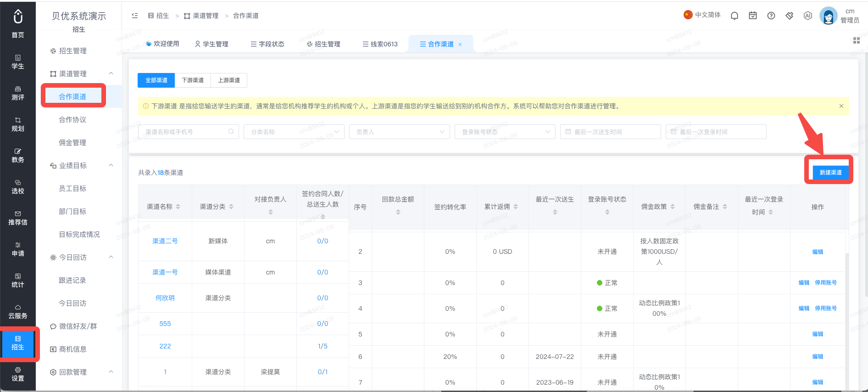Open the 登录账号状态 dropdown
Screen dimensions: 868x392
pyautogui.click(x=505, y=132)
